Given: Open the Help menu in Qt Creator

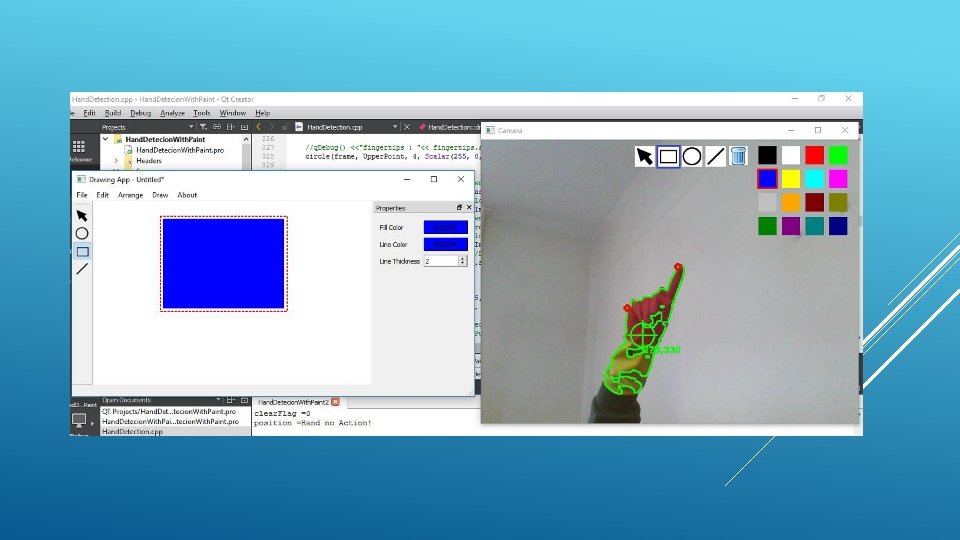Looking at the screenshot, I should coord(263,113).
